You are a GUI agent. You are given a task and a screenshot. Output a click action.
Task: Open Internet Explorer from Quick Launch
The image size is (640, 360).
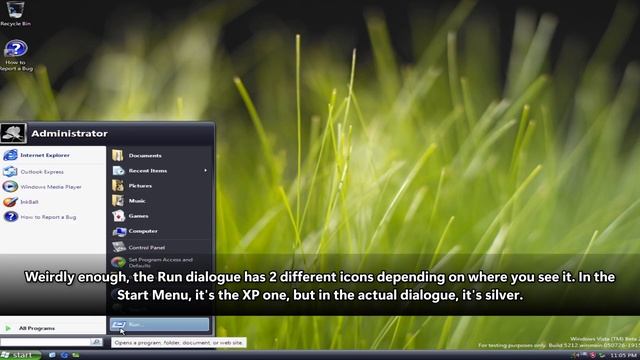(x=64, y=355)
